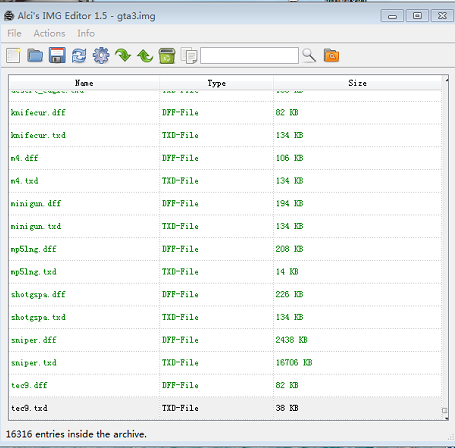Close the IMG Editor window
Screen dimensions: 455x448
click(442, 16)
